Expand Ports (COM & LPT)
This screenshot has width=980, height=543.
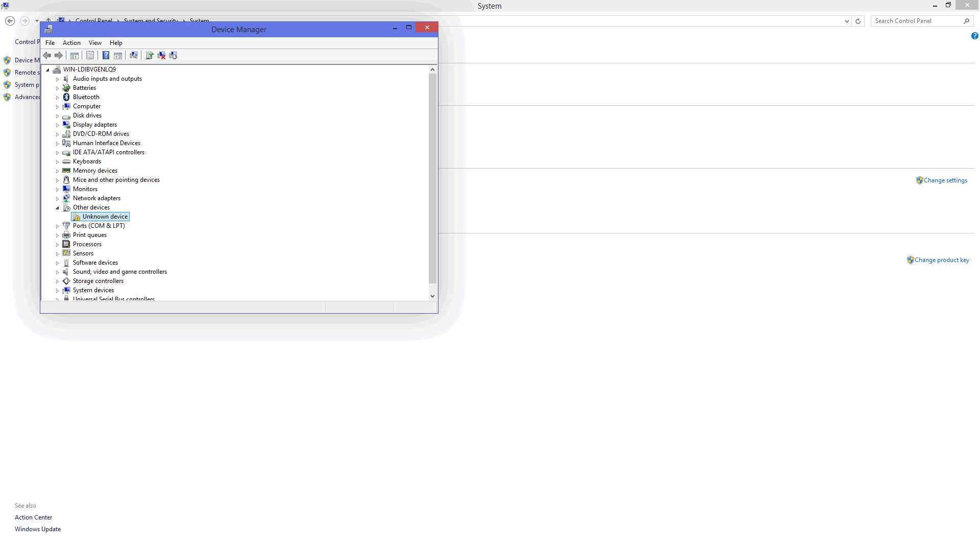pos(57,226)
